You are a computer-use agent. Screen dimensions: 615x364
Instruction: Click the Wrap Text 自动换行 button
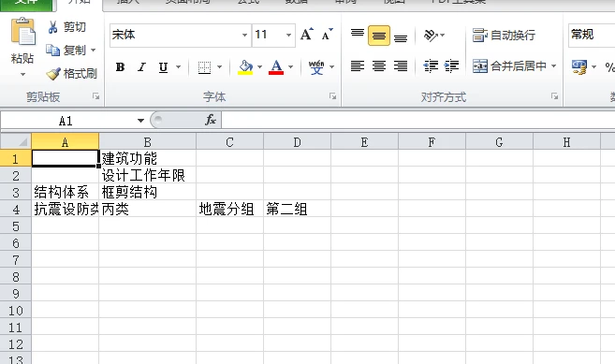coord(504,36)
